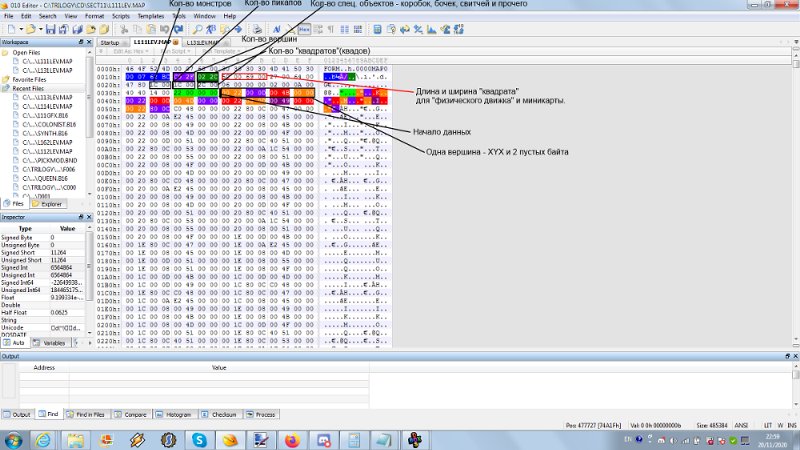Select QUEEN.B16 in recent files
Image resolution: width=800 pixels, height=450 pixels.
45,179
